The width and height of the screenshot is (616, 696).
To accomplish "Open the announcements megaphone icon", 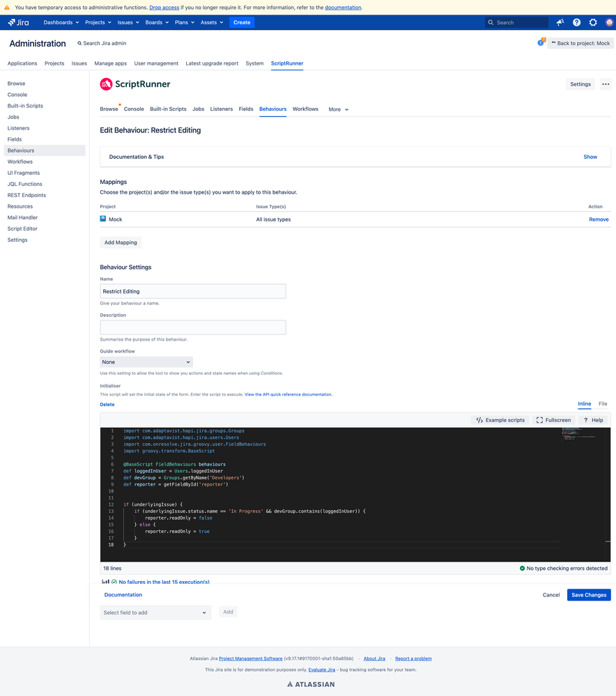I will (x=560, y=22).
